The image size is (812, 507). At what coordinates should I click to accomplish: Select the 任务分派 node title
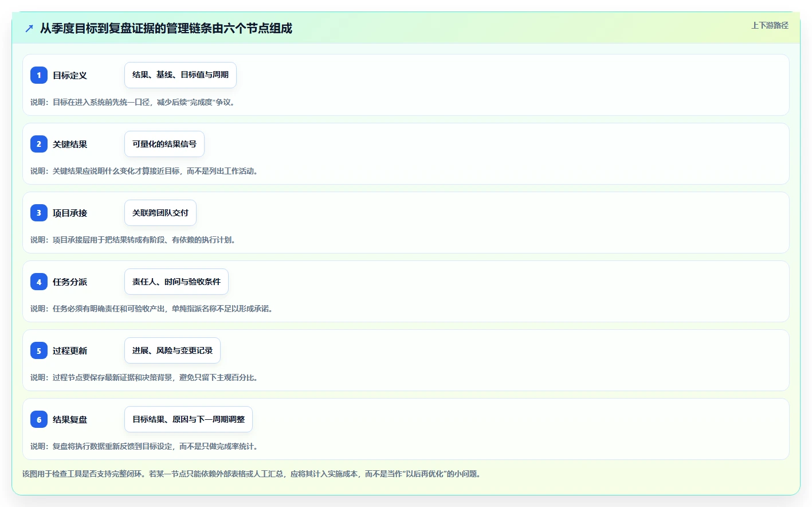[x=70, y=282]
